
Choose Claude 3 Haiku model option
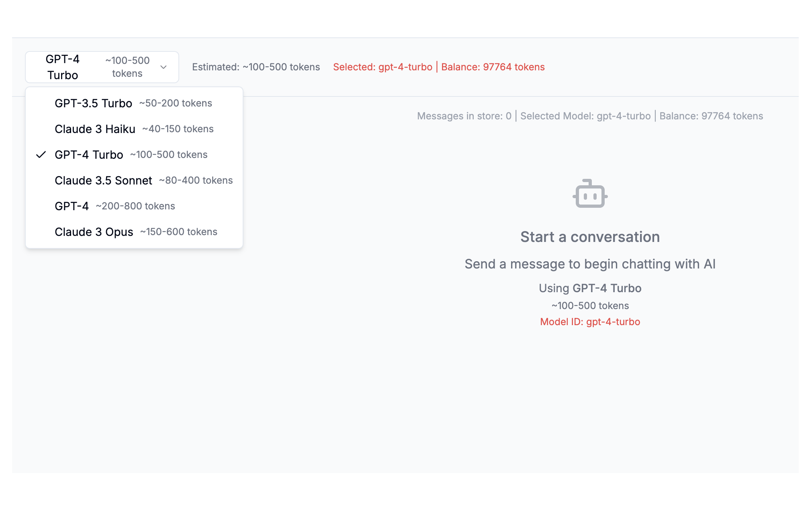click(x=134, y=129)
